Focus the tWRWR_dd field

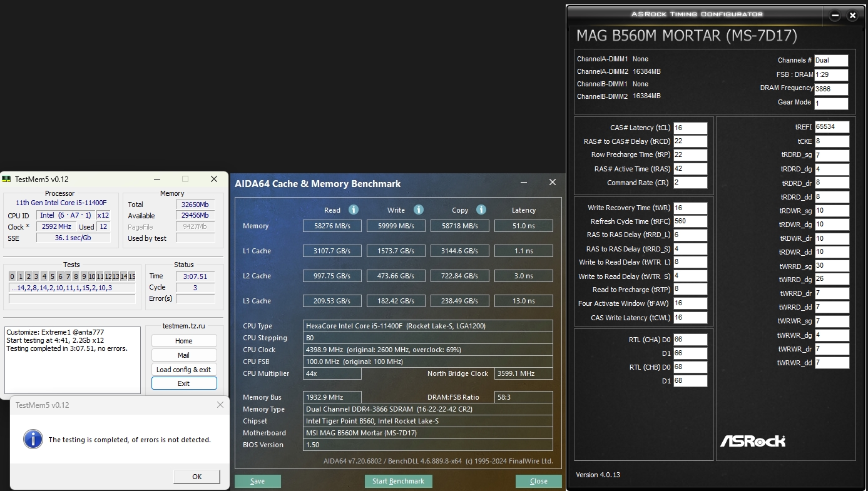(832, 363)
